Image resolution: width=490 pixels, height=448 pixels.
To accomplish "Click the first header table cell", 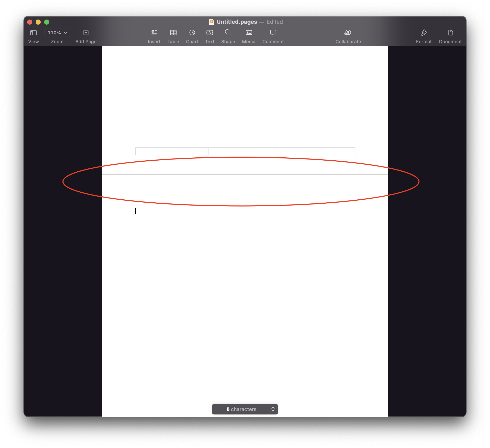I will click(x=172, y=151).
